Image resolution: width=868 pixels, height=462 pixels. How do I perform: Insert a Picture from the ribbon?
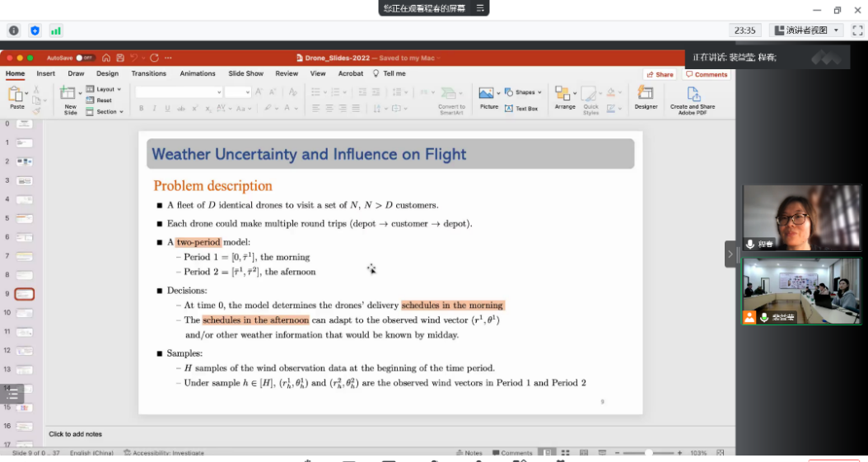click(488, 94)
